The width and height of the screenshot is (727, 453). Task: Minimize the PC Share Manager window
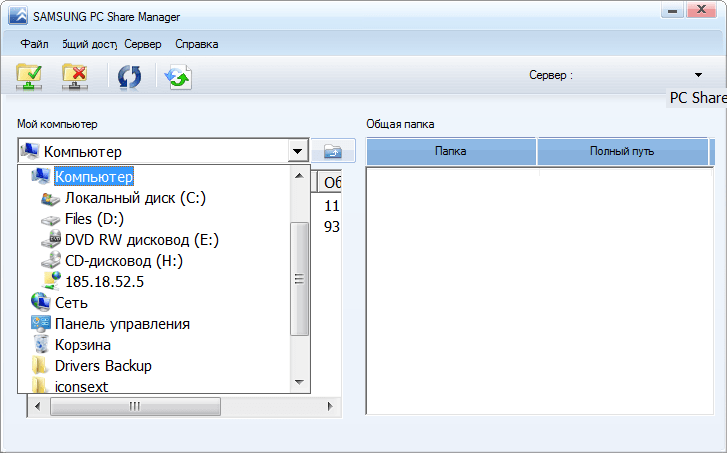point(672,10)
